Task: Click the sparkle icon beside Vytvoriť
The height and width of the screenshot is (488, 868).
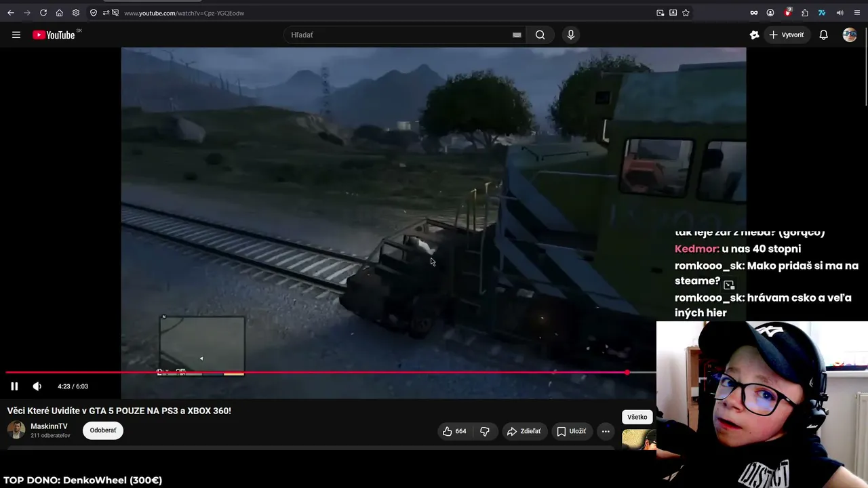Action: coord(754,35)
